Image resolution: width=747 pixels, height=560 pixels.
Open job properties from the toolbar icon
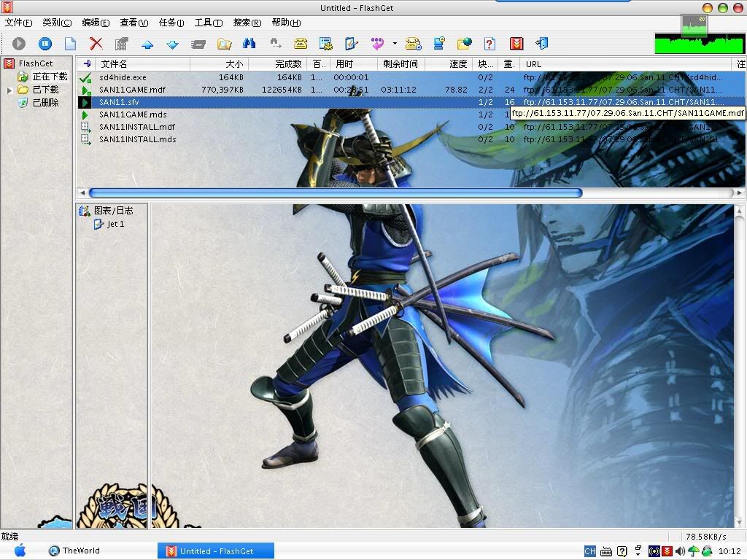122,44
